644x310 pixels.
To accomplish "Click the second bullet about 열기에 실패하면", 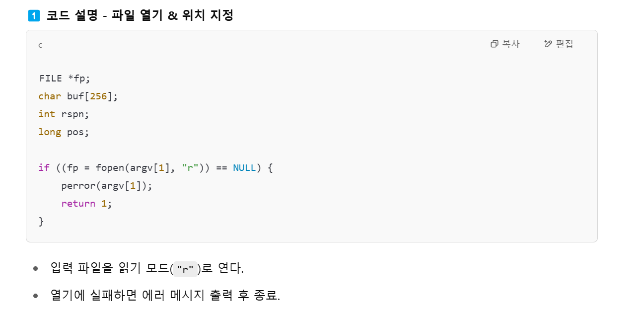I will (x=165, y=296).
